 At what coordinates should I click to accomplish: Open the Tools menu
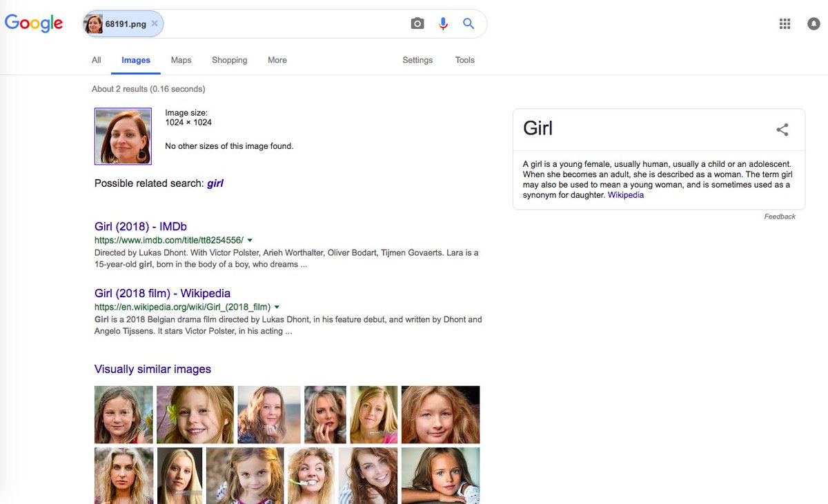click(465, 60)
